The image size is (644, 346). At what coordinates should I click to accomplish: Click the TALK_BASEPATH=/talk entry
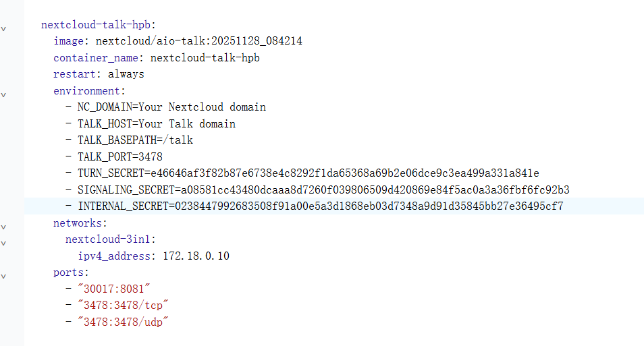tap(135, 140)
